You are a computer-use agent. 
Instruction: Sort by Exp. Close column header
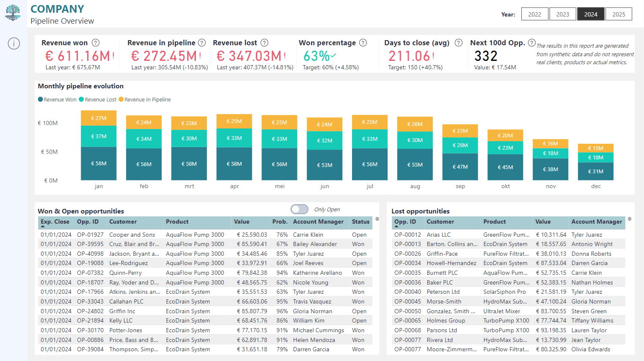click(x=55, y=222)
